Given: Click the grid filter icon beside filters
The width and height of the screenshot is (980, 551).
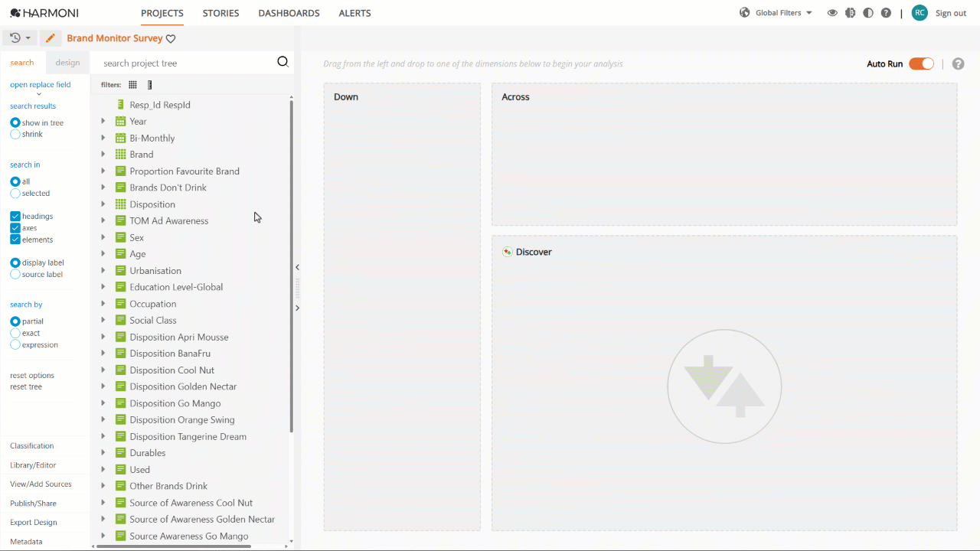Looking at the screenshot, I should 132,85.
